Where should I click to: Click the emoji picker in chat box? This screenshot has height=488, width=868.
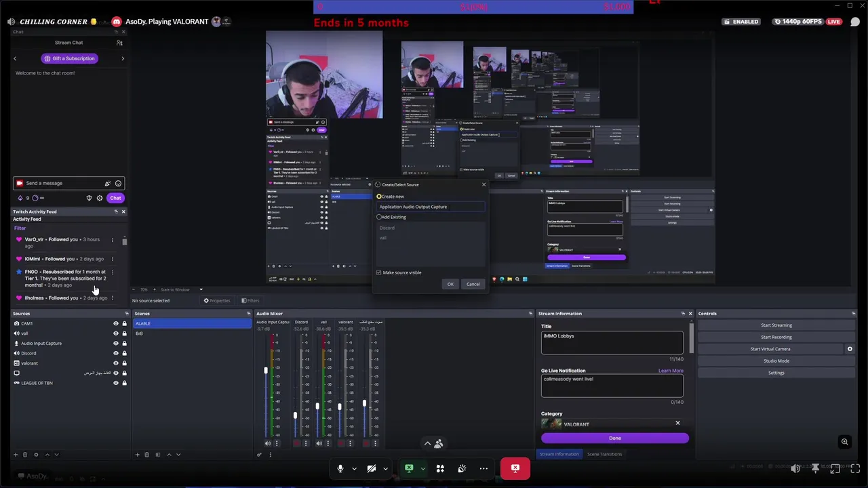pos(118,183)
